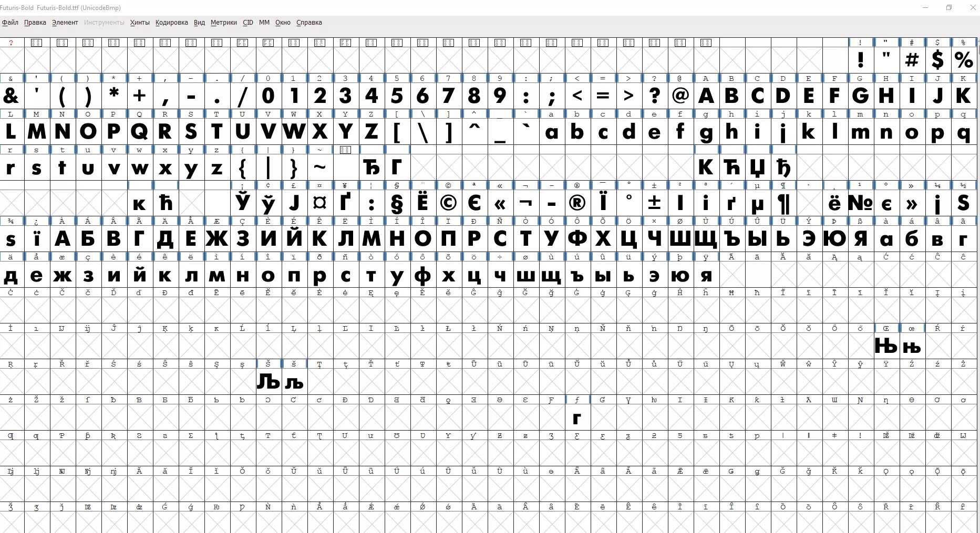Open the Кодировка menu

pos(172,23)
